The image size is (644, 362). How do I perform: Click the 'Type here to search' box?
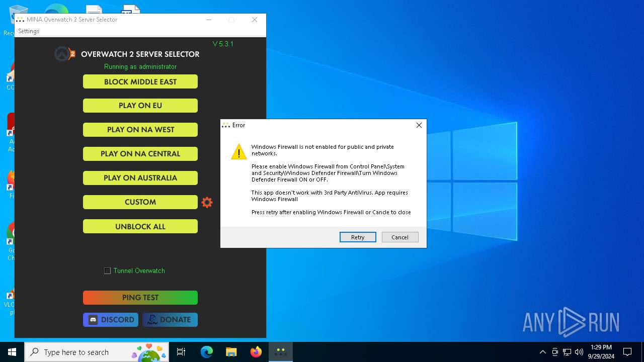(x=98, y=352)
